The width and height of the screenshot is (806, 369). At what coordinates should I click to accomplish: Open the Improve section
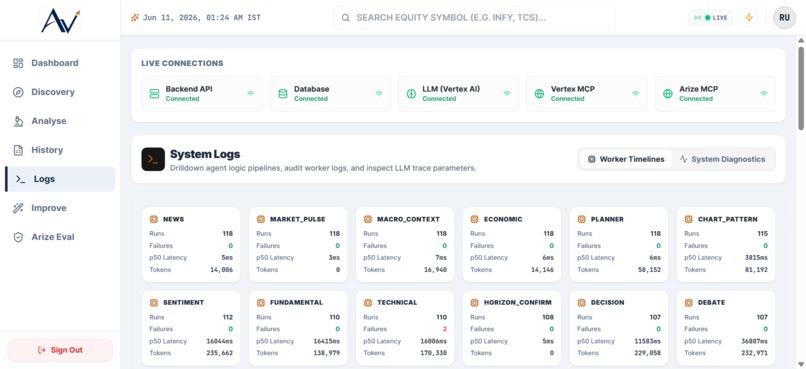(x=60, y=208)
